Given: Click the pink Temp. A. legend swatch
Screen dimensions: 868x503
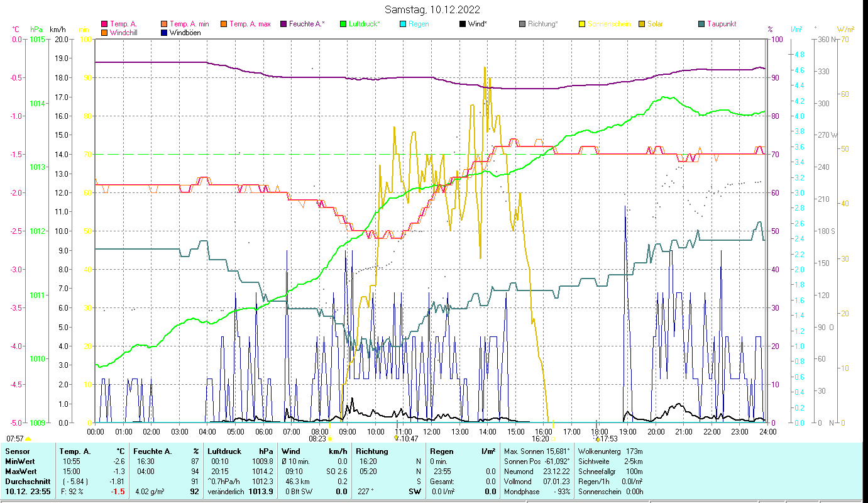Looking at the screenshot, I should coord(104,25).
